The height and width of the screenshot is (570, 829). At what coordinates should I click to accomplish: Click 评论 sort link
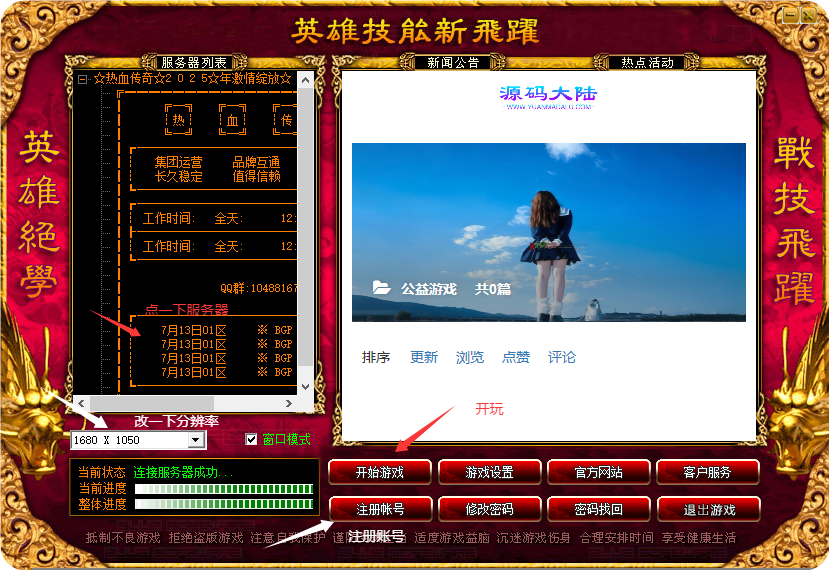coord(561,357)
